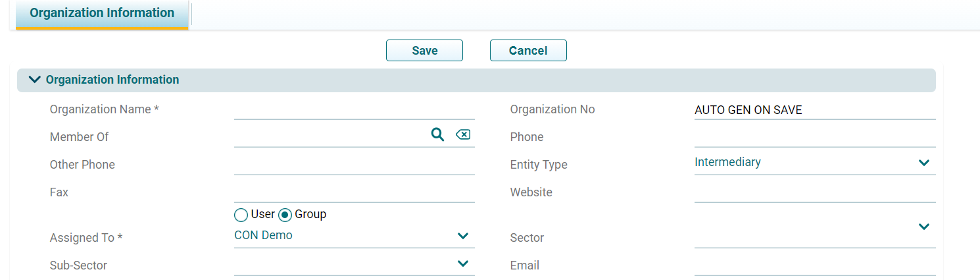Focus the Organization Name input field
Image resolution: width=980 pixels, height=280 pixels.
[x=354, y=109]
